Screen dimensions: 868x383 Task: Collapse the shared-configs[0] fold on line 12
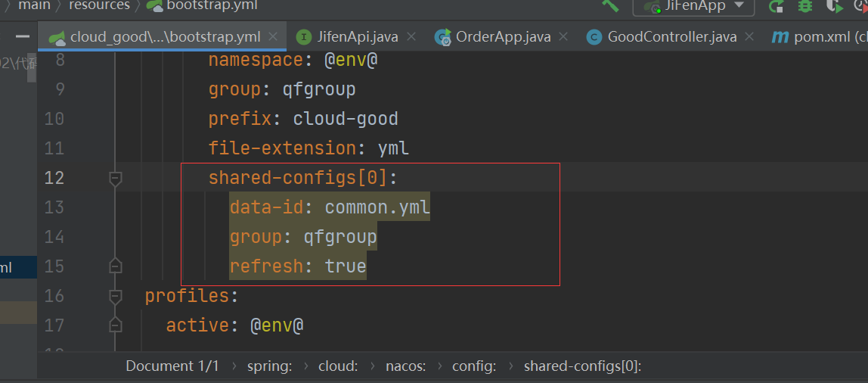point(115,178)
